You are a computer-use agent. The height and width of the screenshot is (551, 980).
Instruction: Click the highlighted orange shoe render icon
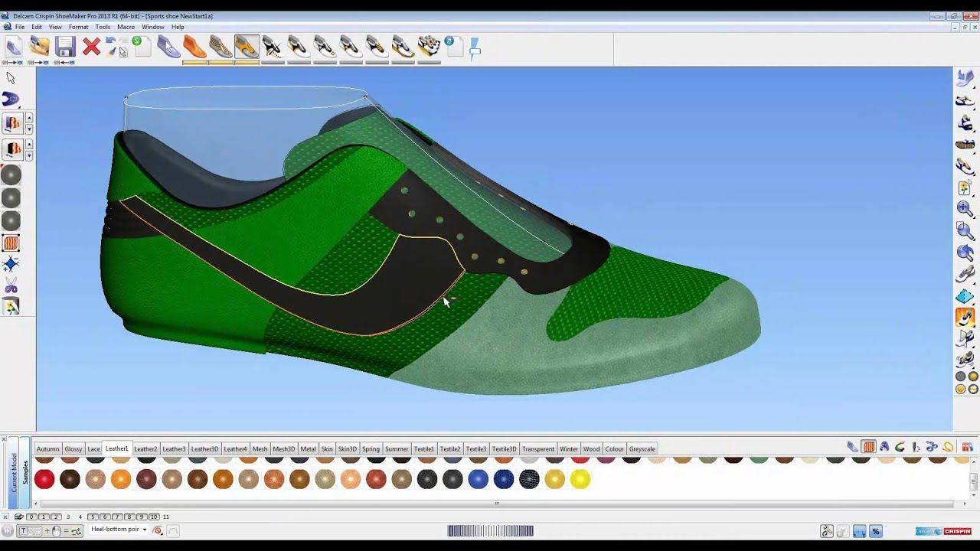247,47
